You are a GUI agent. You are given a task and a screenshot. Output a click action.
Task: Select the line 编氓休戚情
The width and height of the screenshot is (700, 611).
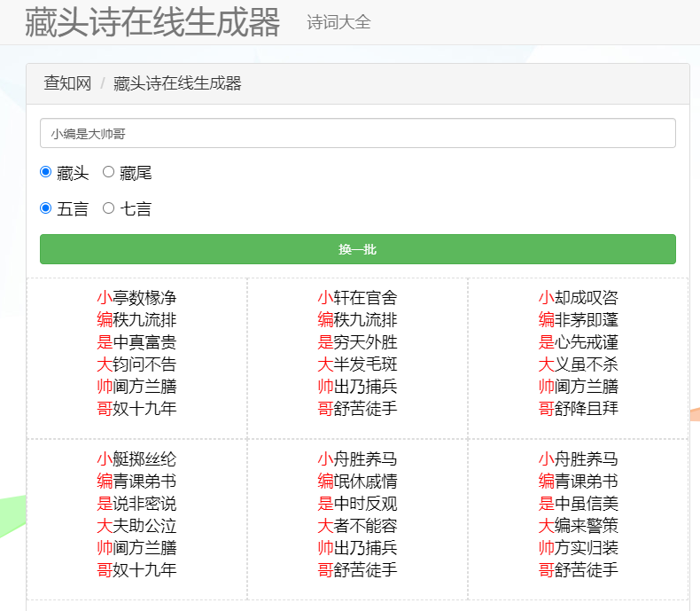click(357, 482)
